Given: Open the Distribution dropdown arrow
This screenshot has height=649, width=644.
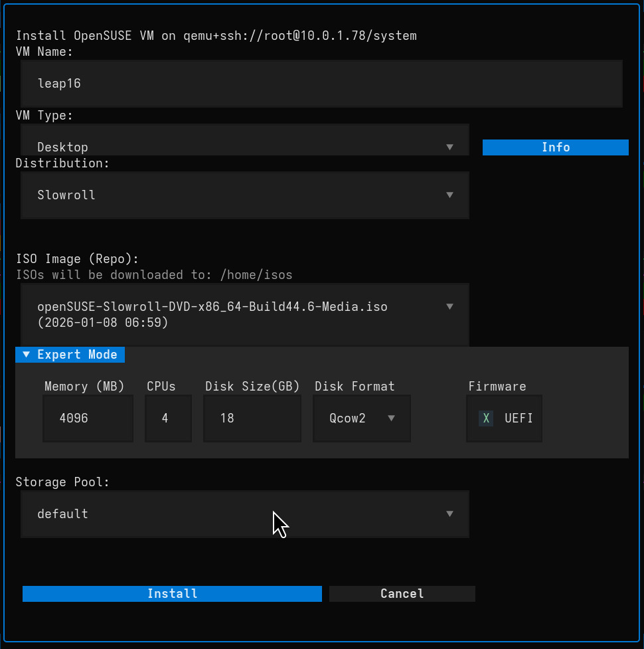Looking at the screenshot, I should [x=450, y=195].
